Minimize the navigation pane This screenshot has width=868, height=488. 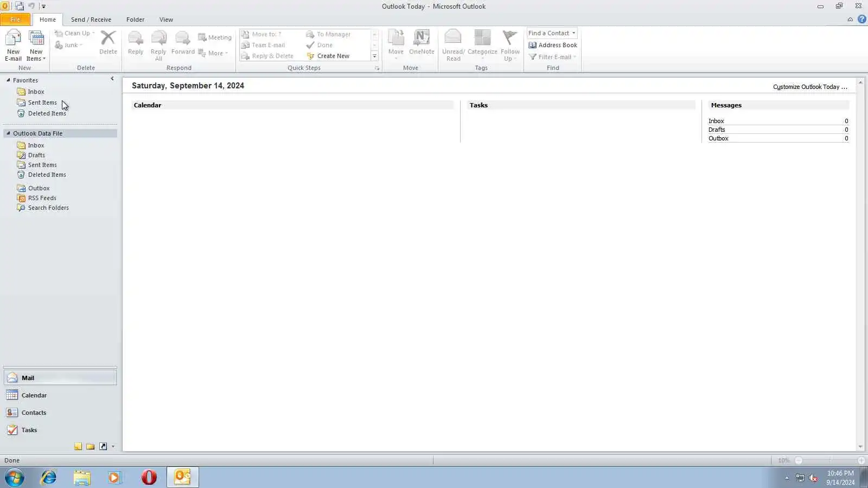[x=112, y=79]
